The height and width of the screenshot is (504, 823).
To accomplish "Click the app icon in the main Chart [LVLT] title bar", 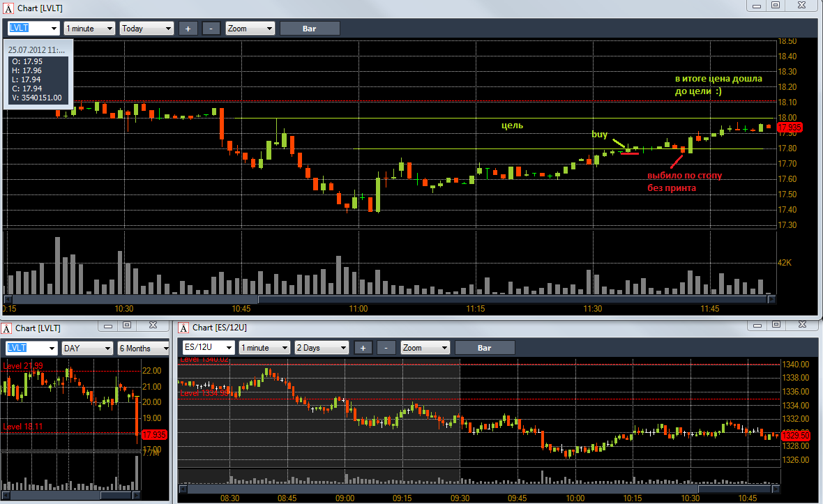I will [8, 8].
